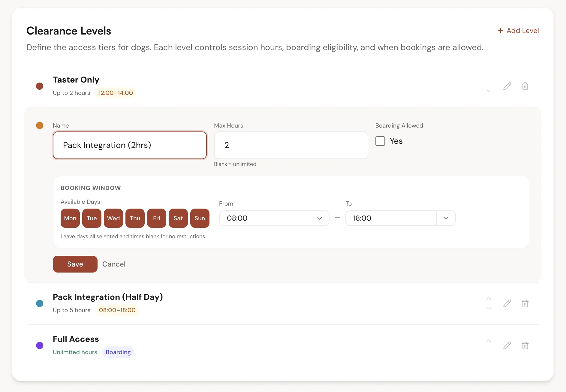Image resolution: width=566 pixels, height=392 pixels.
Task: Select the Taster Only title
Action: [x=76, y=80]
